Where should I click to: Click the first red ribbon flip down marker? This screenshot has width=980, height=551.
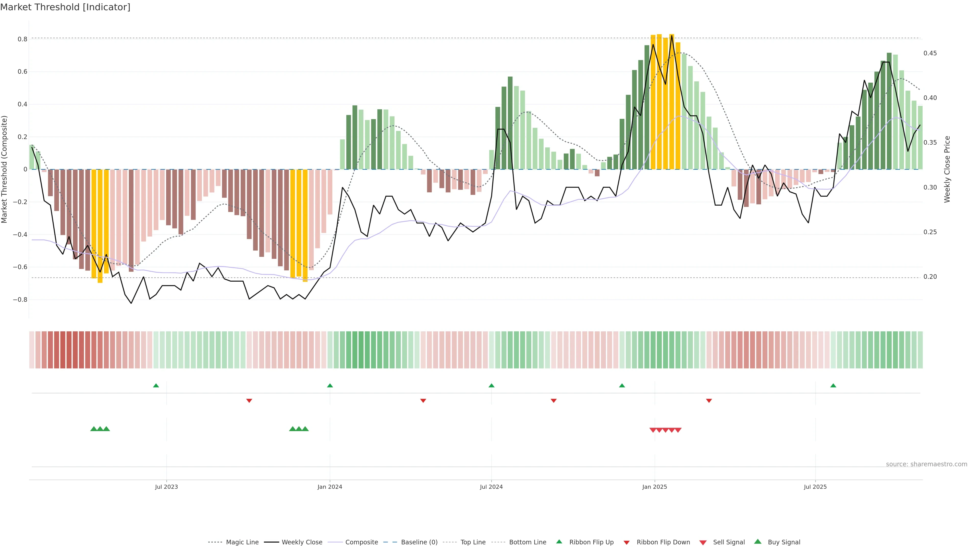249,400
